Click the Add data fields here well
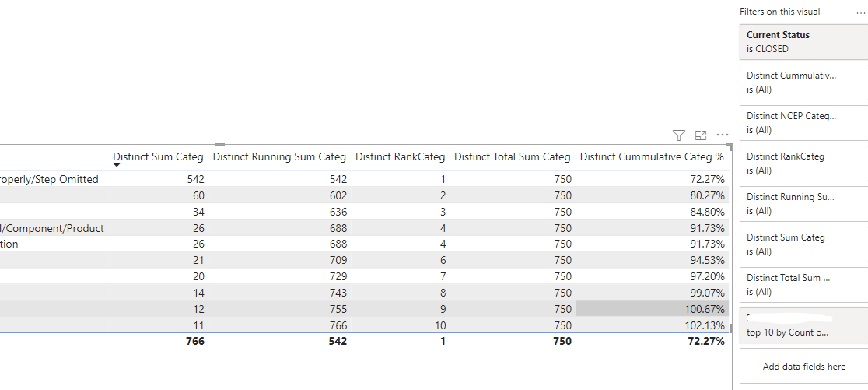This screenshot has width=868, height=390. click(804, 366)
